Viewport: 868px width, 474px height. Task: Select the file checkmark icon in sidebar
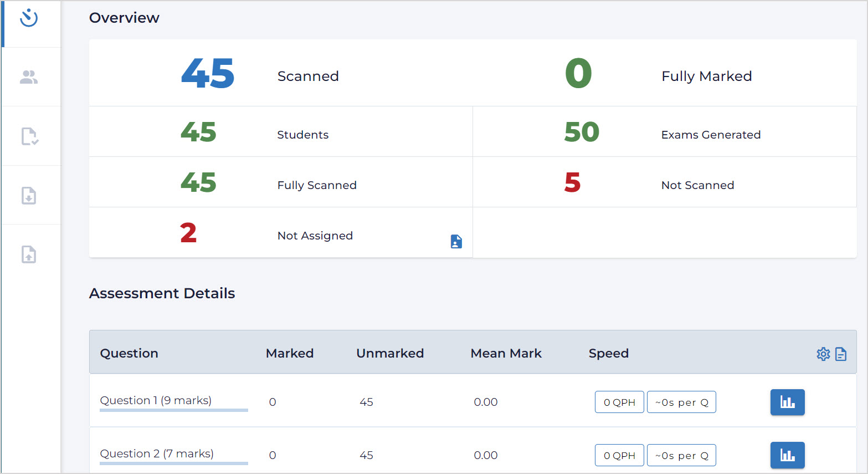(29, 136)
